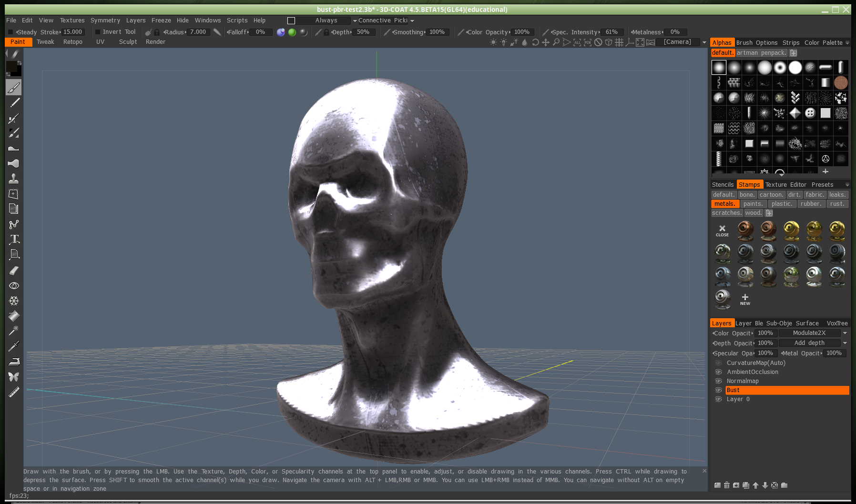Open the Symmetry menu
This screenshot has height=504, width=856.
(105, 20)
